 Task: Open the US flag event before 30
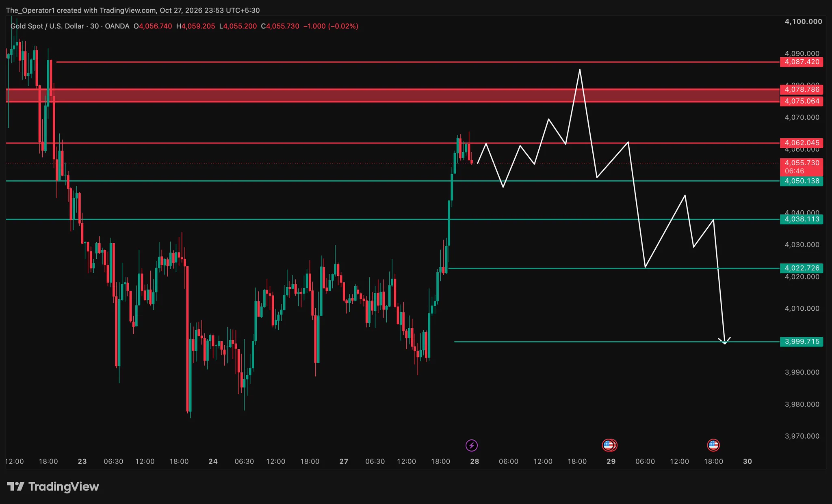tap(713, 446)
